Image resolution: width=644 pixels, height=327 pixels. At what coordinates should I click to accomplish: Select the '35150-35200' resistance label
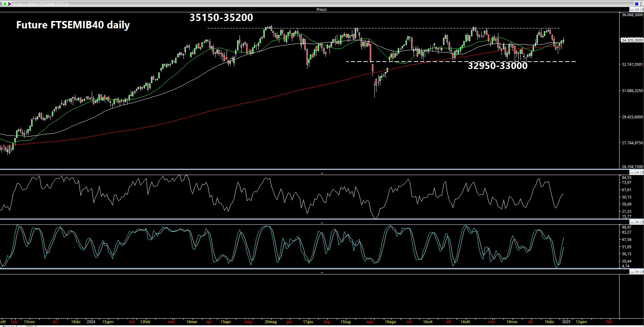tap(221, 17)
